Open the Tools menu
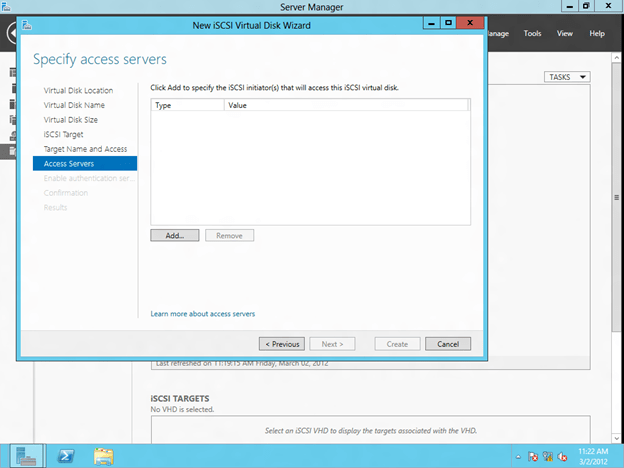Image resolution: width=624 pixels, height=468 pixels. click(x=532, y=33)
